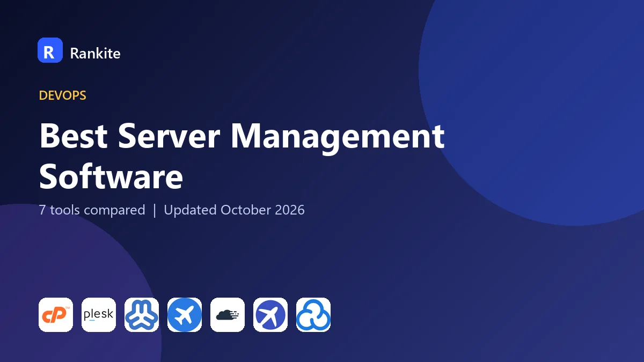Viewport: 644px width, 362px height.
Task: Click the '7 tools compared' text
Action: 92,210
